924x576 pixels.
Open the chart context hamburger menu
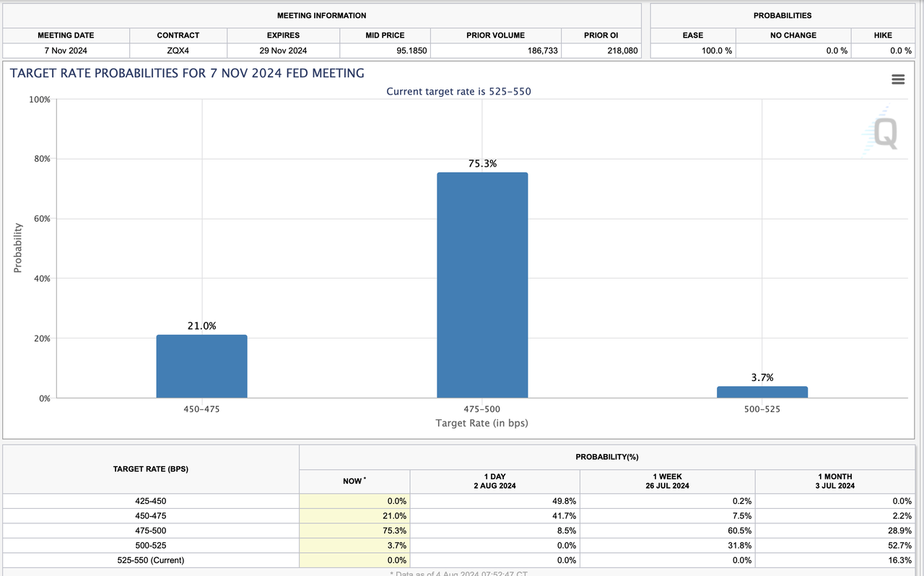(898, 79)
